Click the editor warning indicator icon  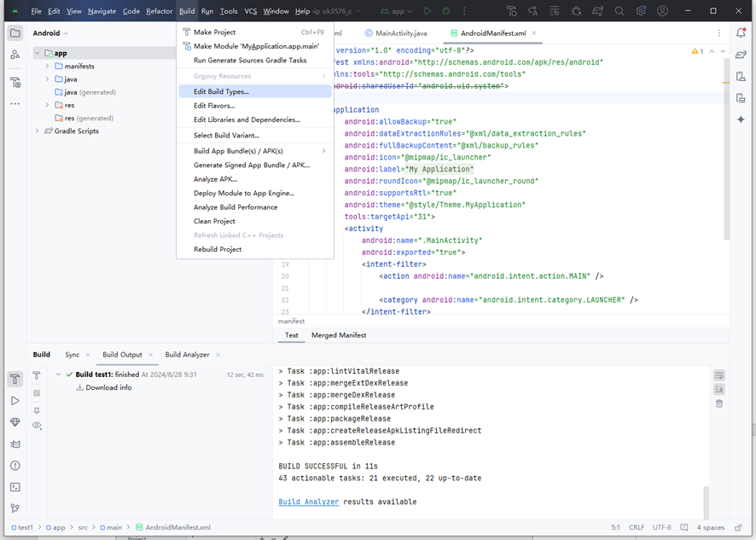698,51
